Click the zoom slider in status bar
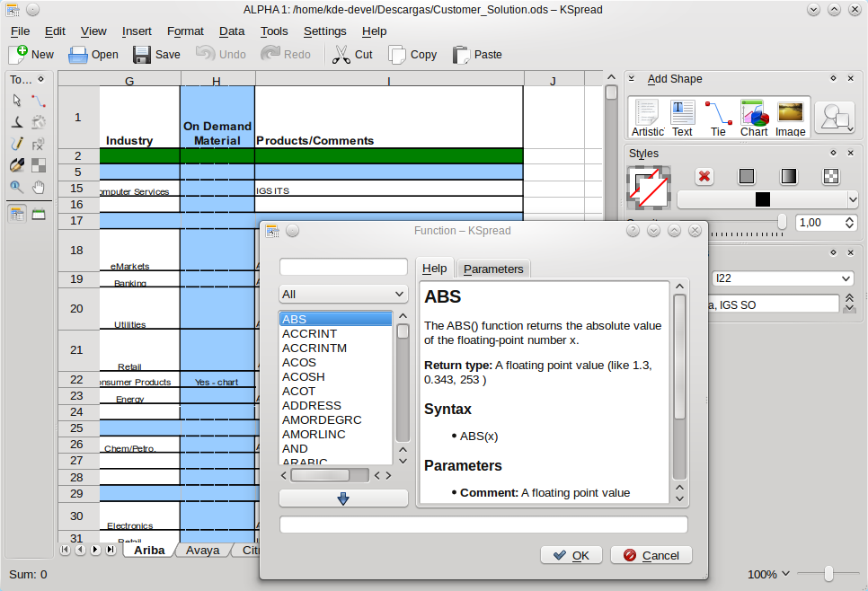This screenshot has height=591, width=868. pyautogui.click(x=828, y=574)
